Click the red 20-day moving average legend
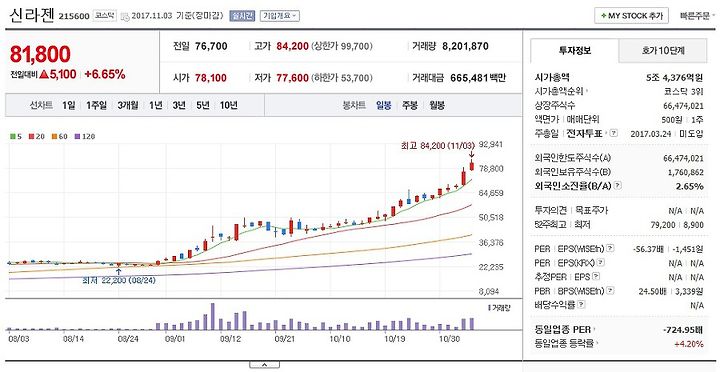 [x=36, y=136]
